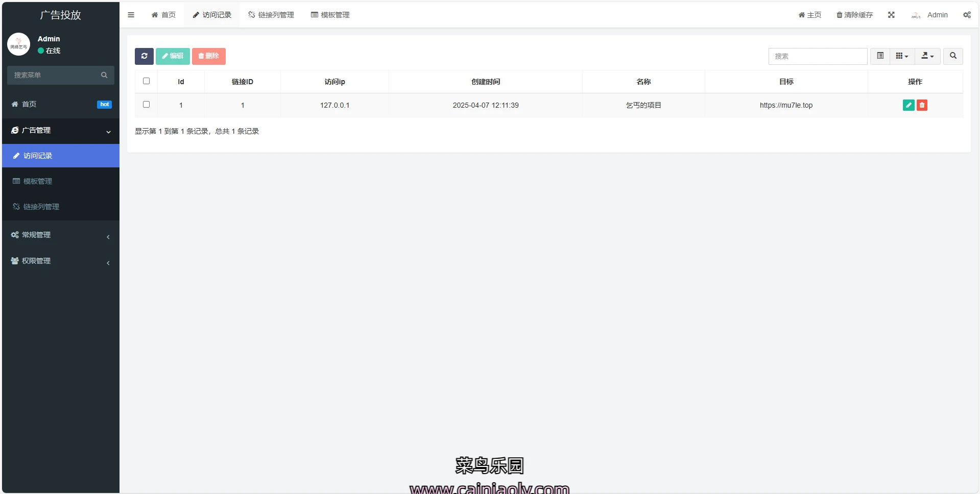980x494 pixels.
Task: Toggle the table card view icon
Action: pos(880,56)
